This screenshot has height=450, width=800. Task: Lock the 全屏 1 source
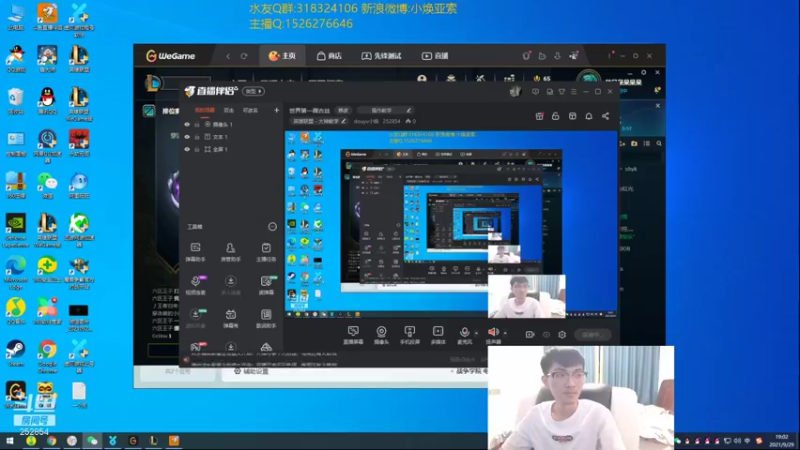[197, 149]
